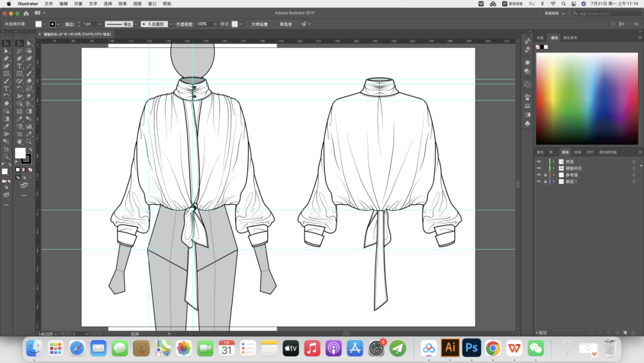The width and height of the screenshot is (644, 363).
Task: Expand the 褶皱衬衣 layer
Action: click(x=553, y=168)
